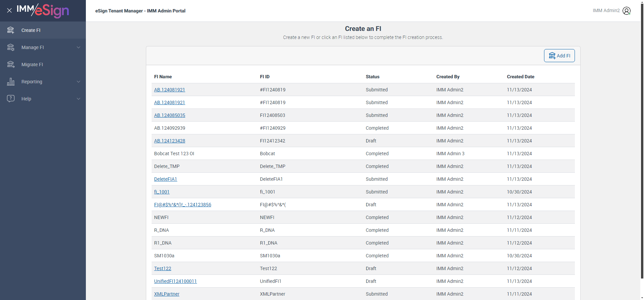Expand the Manage FI chevron
This screenshot has height=300, width=644.
click(x=78, y=47)
